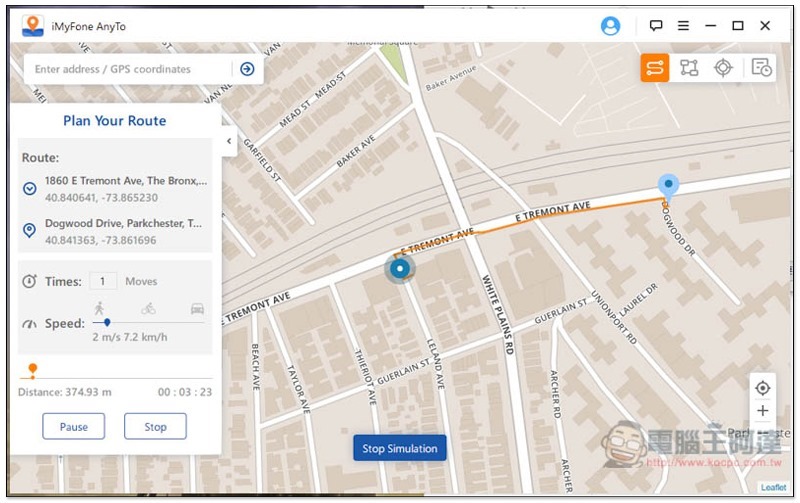
Task: Choose cycling speed icon
Action: point(148,308)
